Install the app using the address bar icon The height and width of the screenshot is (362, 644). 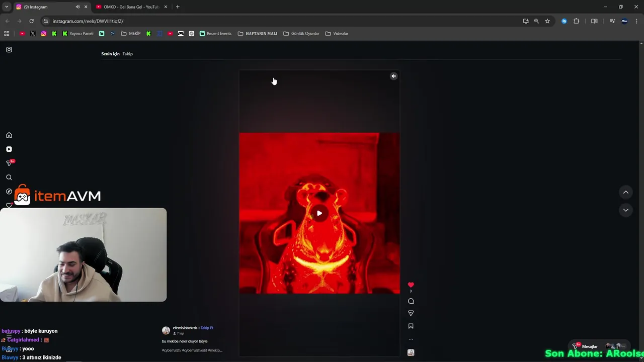pos(526,21)
